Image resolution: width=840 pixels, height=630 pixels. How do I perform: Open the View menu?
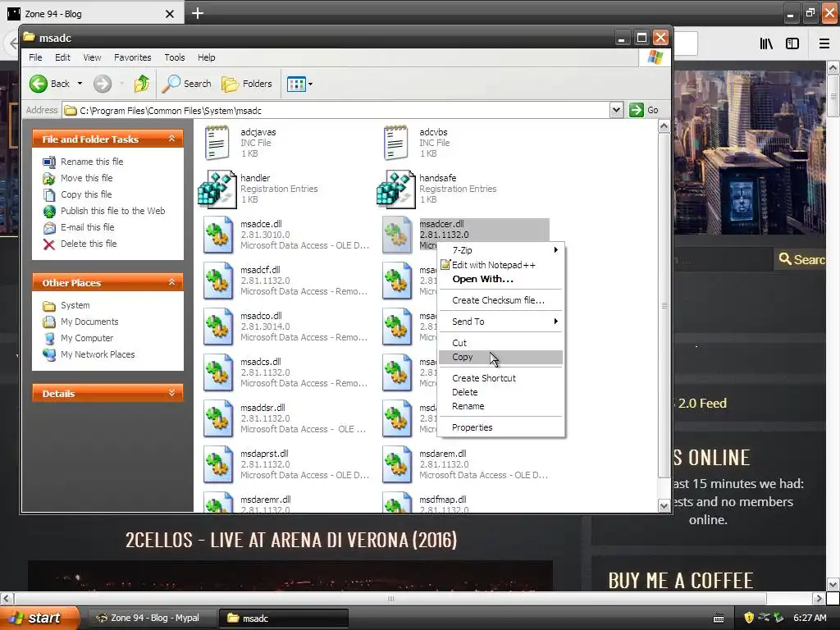coord(92,57)
